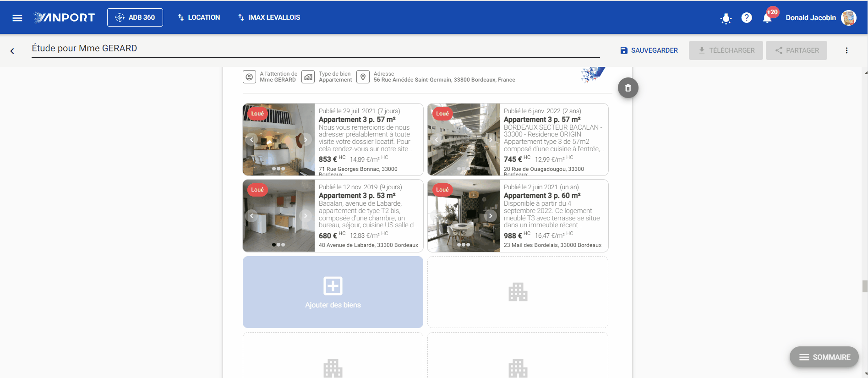The image size is (868, 378).
Task: Click the address location pin icon
Action: [363, 77]
